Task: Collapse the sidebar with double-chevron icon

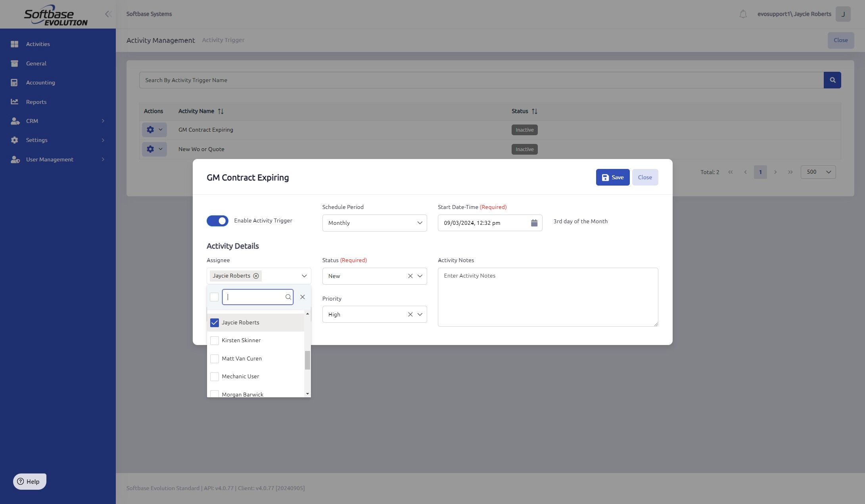Action: point(108,14)
